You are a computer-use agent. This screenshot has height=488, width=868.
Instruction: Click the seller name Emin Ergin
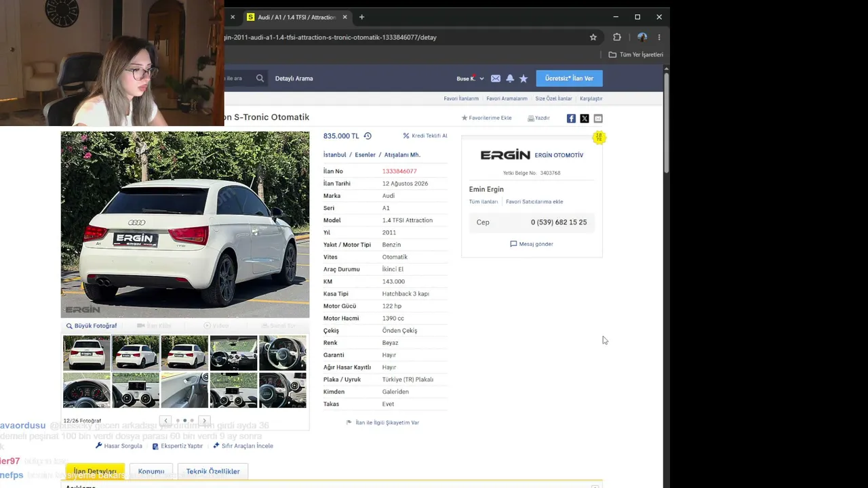click(486, 189)
